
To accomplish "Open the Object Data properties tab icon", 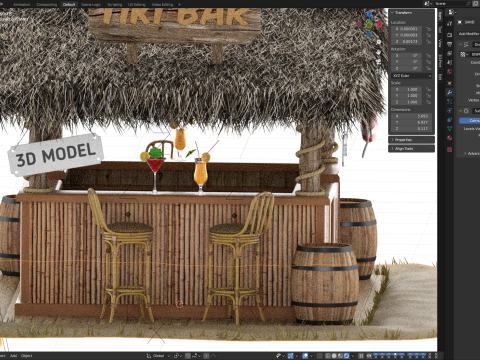I will [449, 128].
